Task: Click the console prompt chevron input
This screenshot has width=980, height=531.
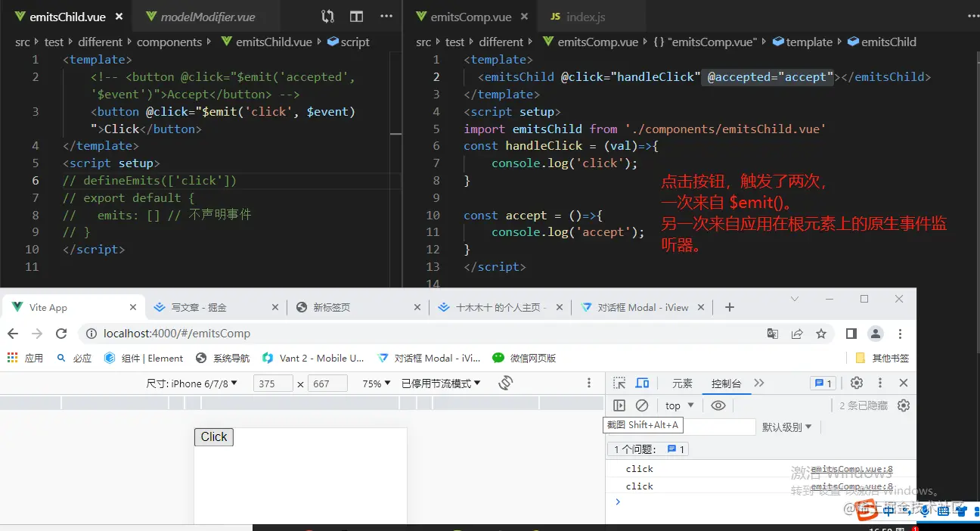Action: (618, 501)
